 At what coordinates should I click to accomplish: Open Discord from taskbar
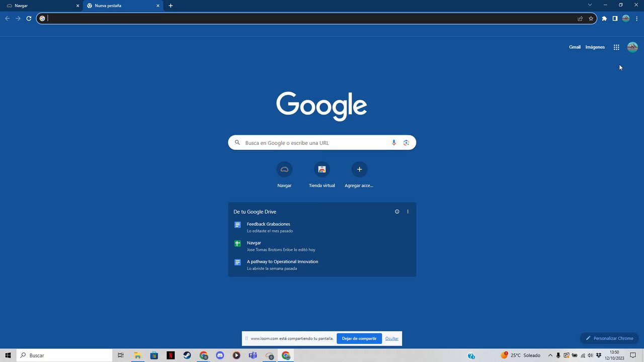220,355
